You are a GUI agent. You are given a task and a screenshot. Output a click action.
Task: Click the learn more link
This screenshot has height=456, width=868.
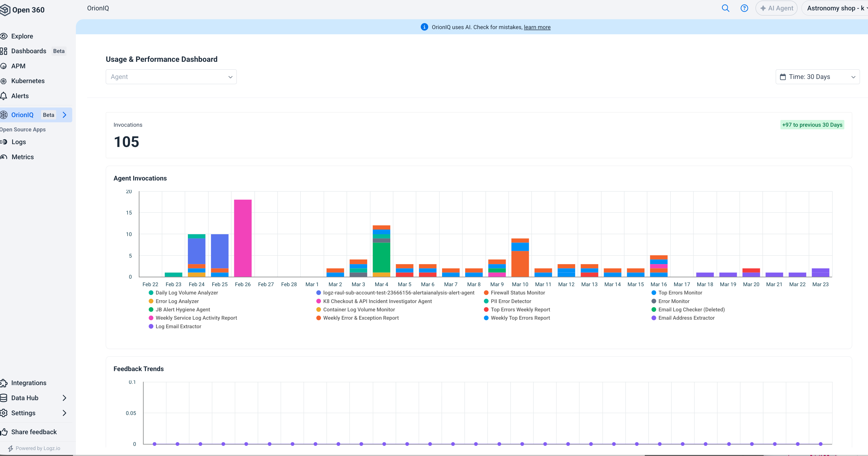pos(537,27)
